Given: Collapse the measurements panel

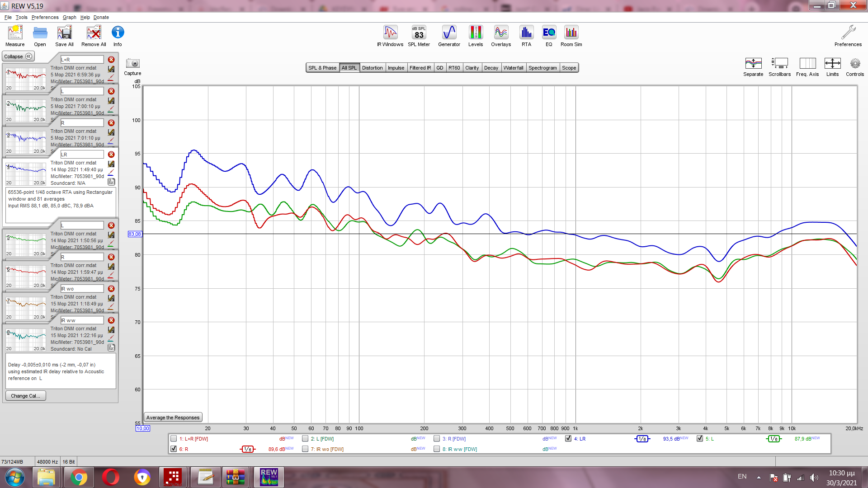Looking at the screenshot, I should 18,56.
